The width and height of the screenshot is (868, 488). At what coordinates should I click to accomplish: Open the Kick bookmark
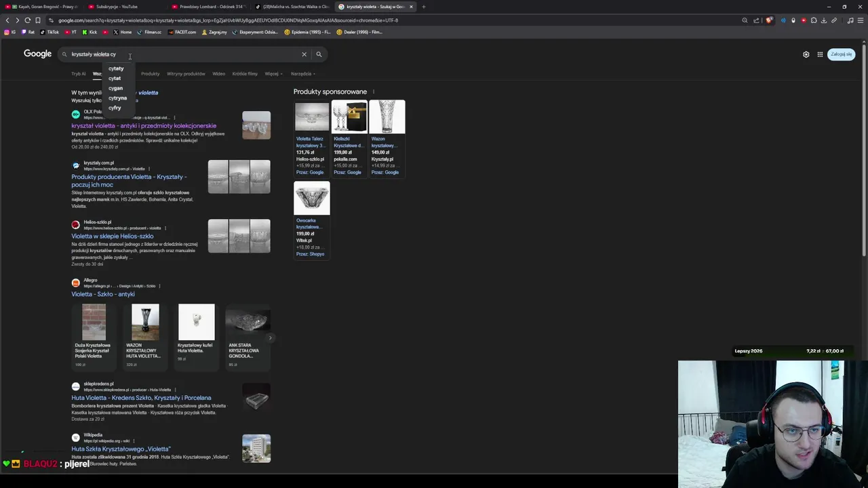tap(90, 32)
